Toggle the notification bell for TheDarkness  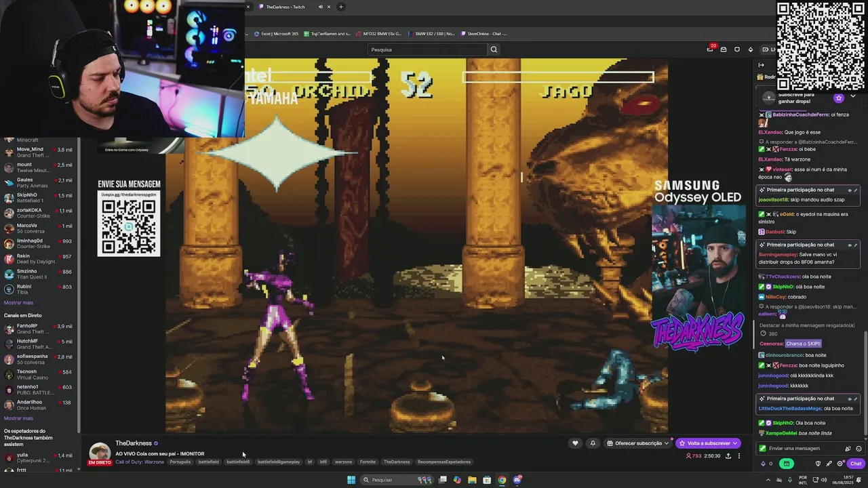pyautogui.click(x=593, y=443)
